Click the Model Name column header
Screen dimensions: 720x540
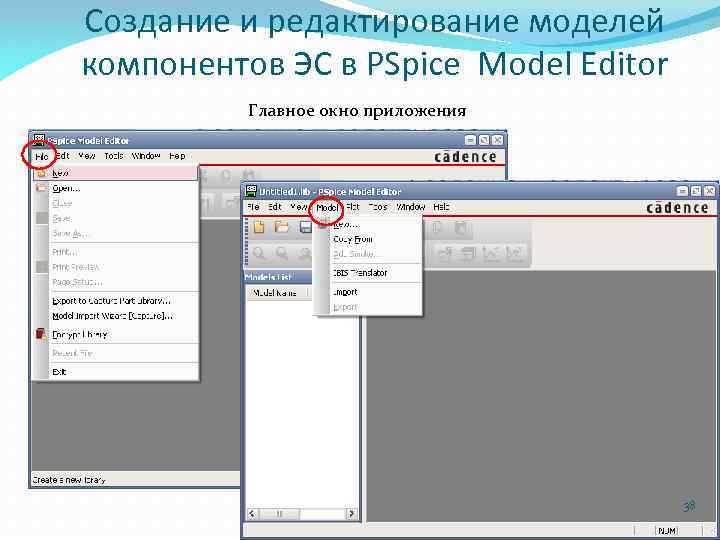275,292
